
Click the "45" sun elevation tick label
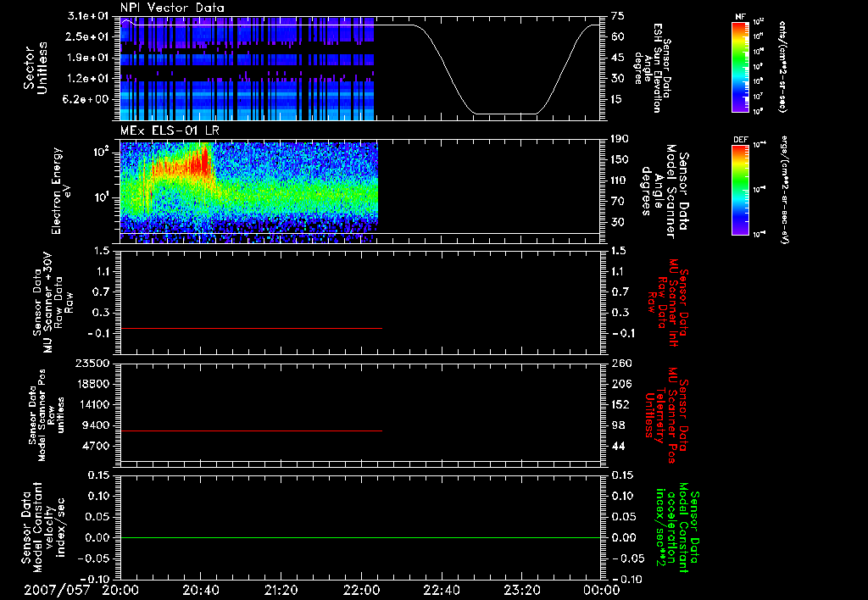click(x=618, y=58)
